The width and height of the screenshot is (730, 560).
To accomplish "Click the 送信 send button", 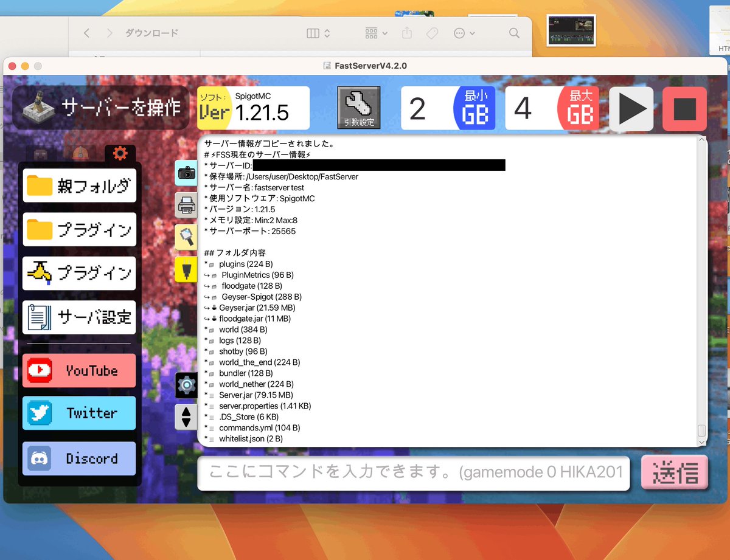I will coord(675,472).
